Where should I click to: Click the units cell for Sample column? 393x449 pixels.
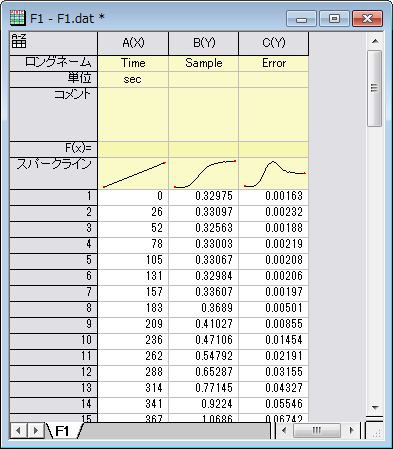[x=204, y=80]
